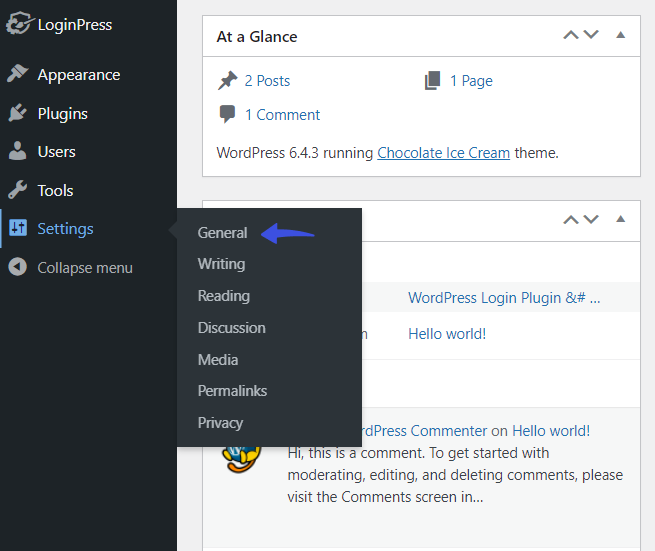Open Permalinks settings

[232, 391]
